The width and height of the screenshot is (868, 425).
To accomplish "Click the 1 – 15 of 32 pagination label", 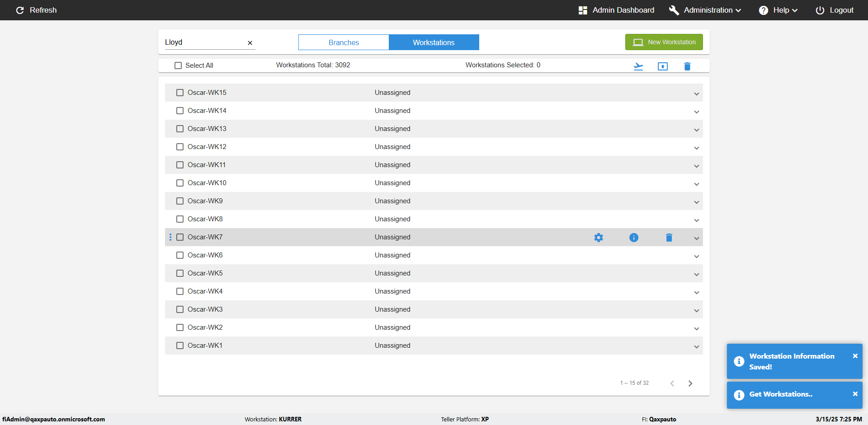I will [634, 383].
